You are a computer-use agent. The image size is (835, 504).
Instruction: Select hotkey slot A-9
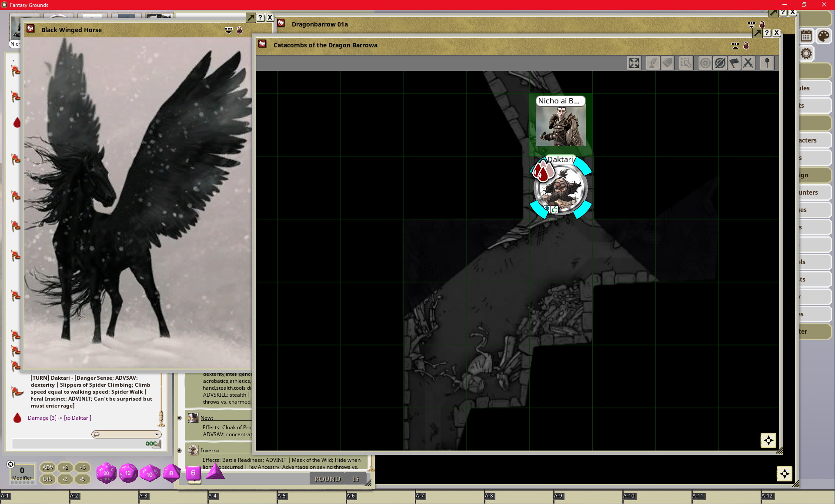[588, 497]
